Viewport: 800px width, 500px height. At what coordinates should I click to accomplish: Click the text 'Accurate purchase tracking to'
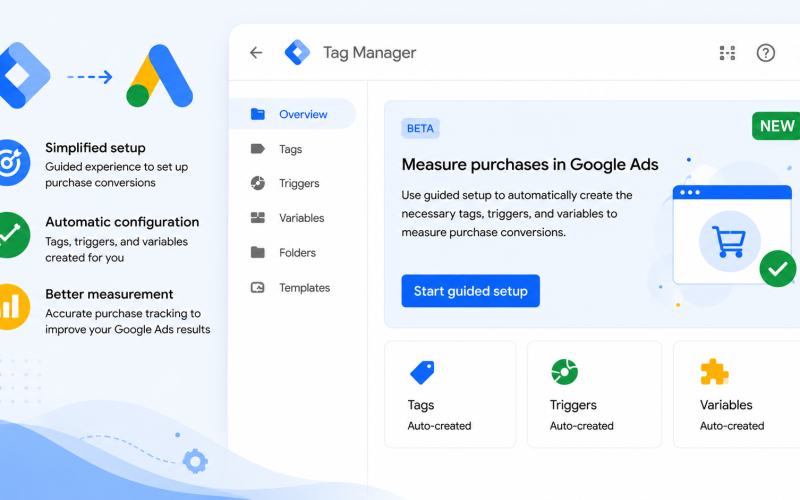coord(123,313)
